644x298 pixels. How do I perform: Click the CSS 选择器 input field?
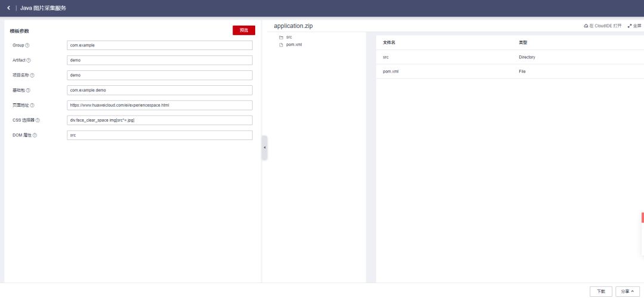[160, 120]
